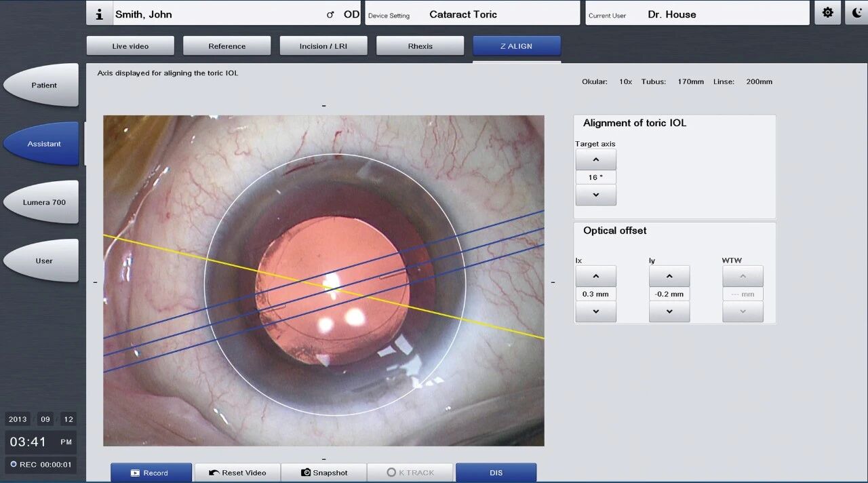Open Lumera 700 side menu

44,202
